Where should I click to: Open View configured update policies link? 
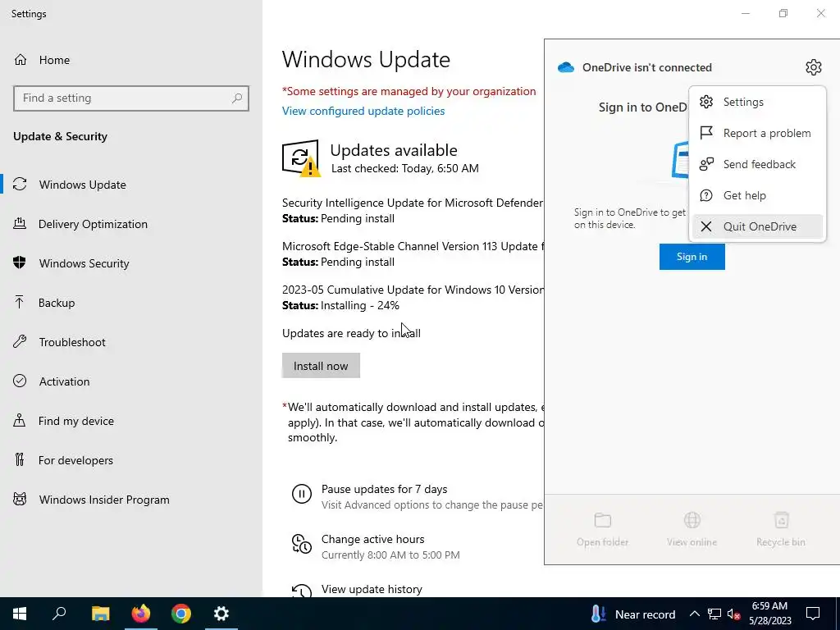(363, 111)
